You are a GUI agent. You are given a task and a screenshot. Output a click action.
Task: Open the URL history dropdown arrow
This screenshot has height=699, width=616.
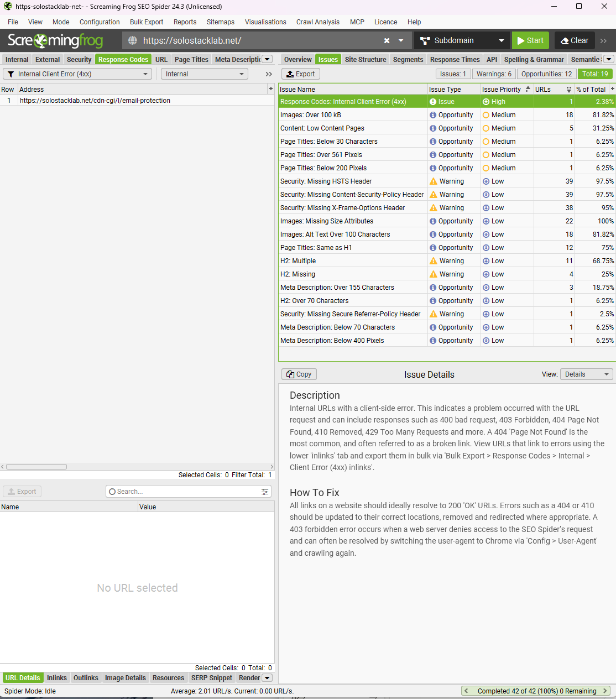(401, 40)
